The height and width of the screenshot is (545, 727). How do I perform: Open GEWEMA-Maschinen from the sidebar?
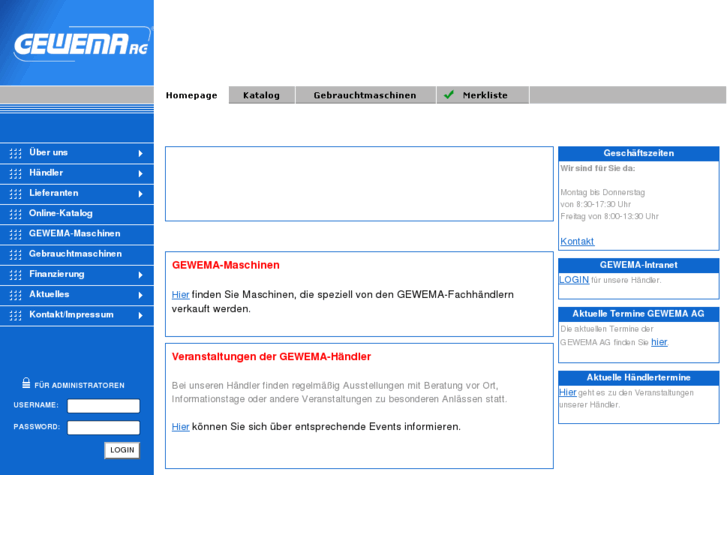pyautogui.click(x=77, y=234)
